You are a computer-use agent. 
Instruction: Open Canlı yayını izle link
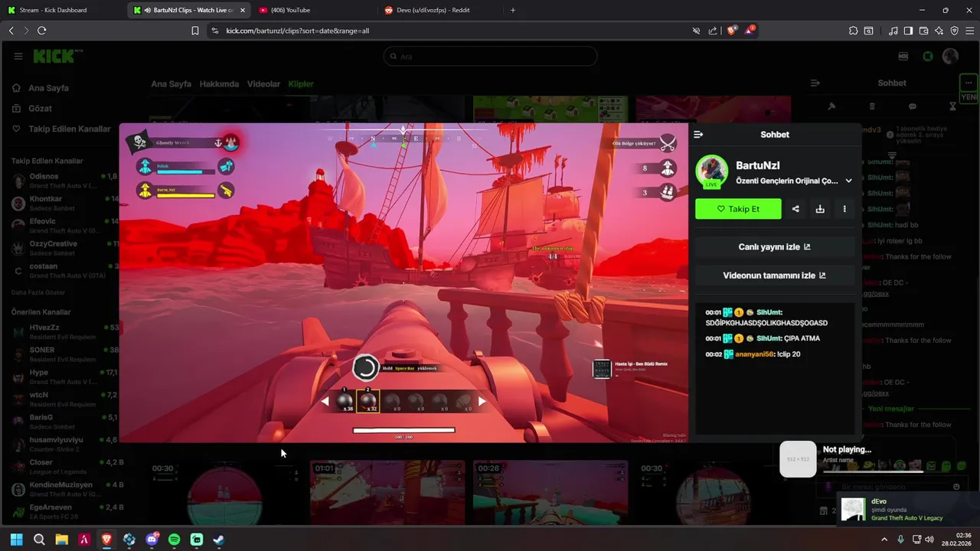coord(774,247)
